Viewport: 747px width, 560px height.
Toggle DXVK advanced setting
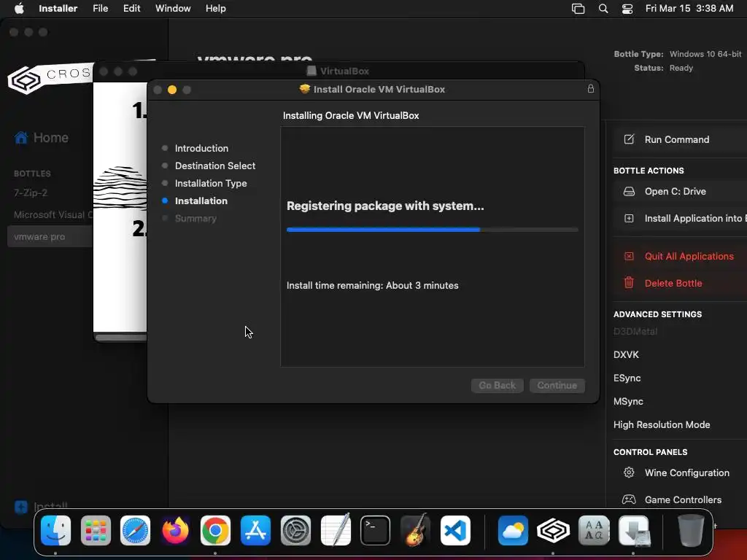pos(627,355)
